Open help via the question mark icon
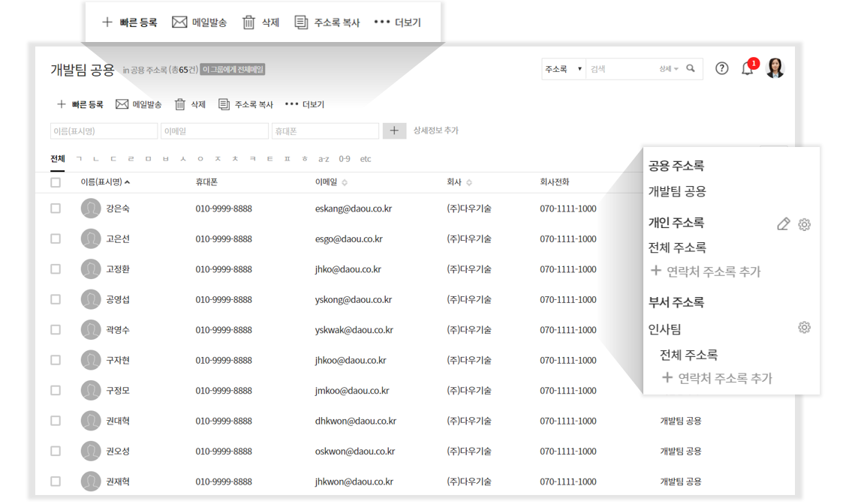This screenshot has height=504, width=846. [721, 68]
